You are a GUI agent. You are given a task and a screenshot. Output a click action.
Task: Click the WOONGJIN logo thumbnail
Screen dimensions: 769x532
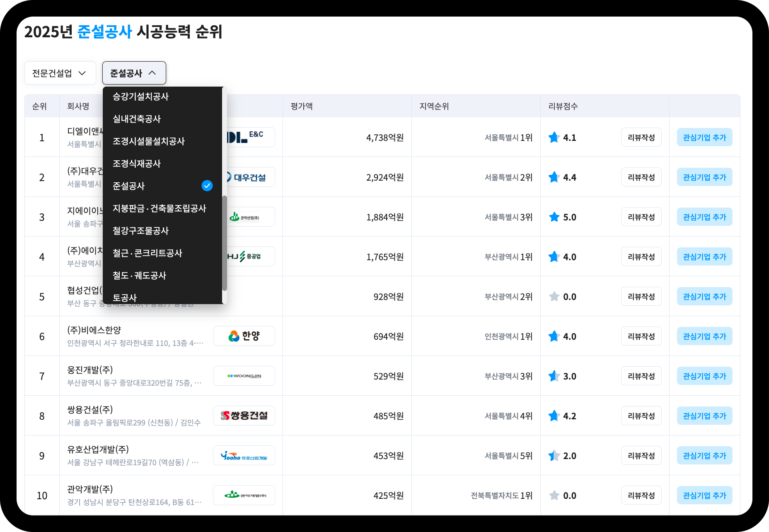click(x=244, y=376)
